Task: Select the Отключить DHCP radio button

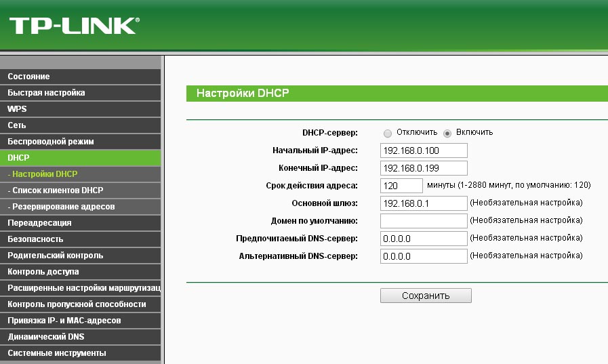Action: (x=388, y=133)
